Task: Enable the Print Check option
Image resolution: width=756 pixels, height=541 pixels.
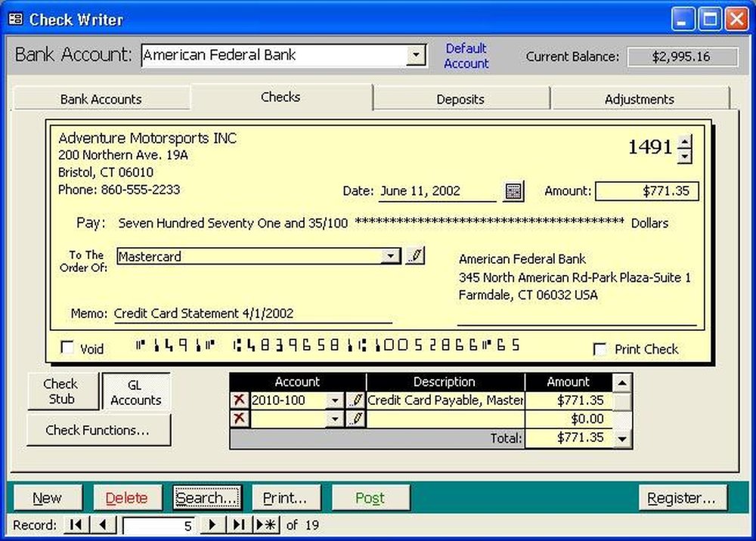Action: (x=600, y=349)
